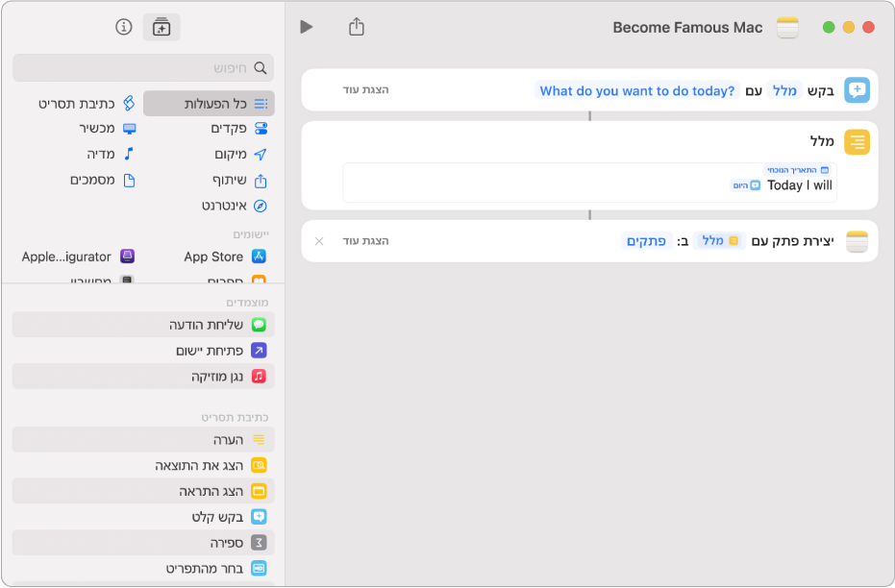The height and width of the screenshot is (588, 895).
Task: Click the מוצמדים section header
Action: 247,303
